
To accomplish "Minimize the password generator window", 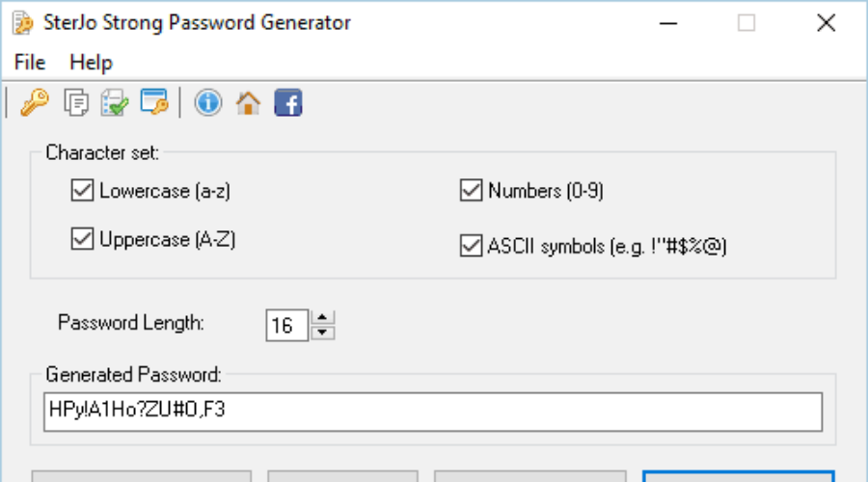I will click(668, 23).
